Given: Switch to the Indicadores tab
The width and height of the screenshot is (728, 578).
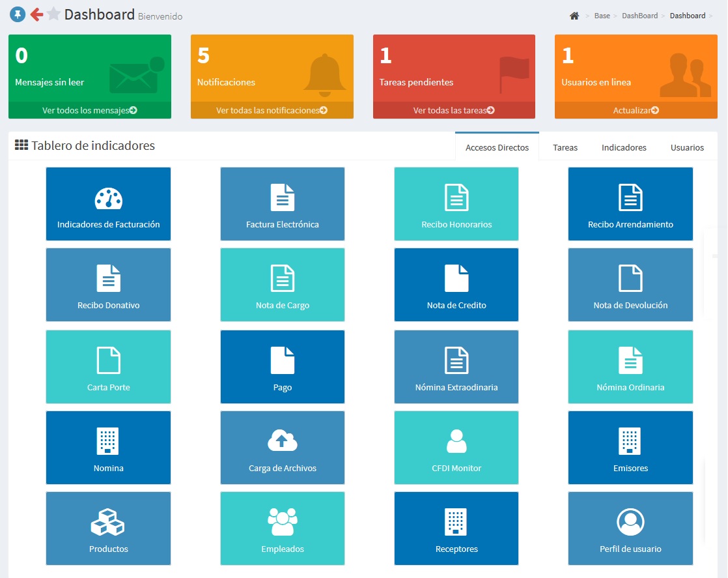Looking at the screenshot, I should [624, 147].
